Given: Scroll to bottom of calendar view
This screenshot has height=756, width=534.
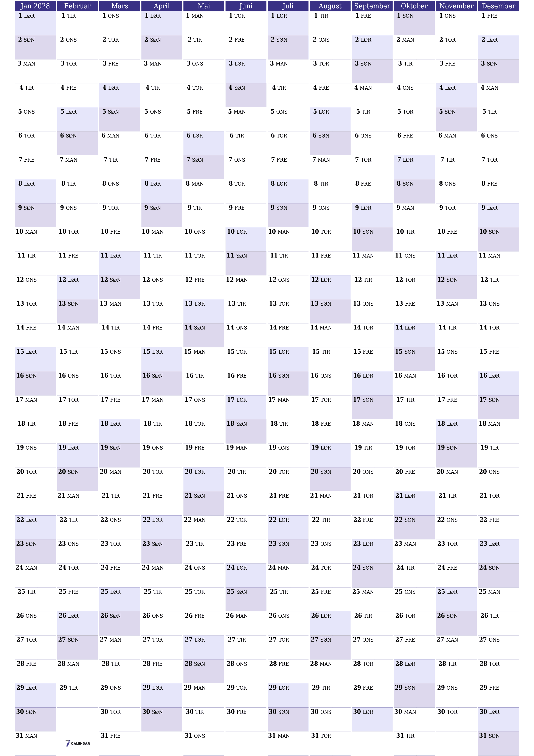Looking at the screenshot, I should 267,746.
